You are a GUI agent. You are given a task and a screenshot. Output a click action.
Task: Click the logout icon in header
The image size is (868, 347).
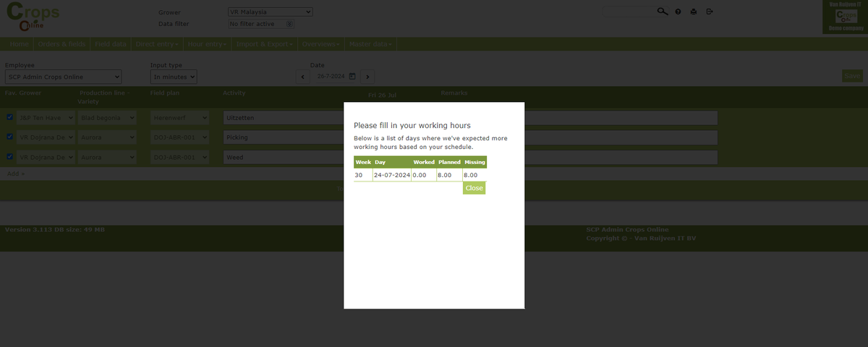710,12
